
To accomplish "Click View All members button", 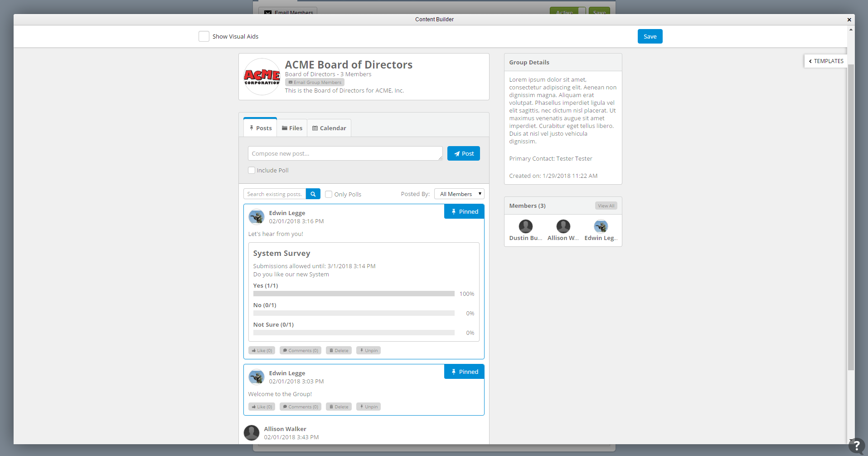I will 606,206.
